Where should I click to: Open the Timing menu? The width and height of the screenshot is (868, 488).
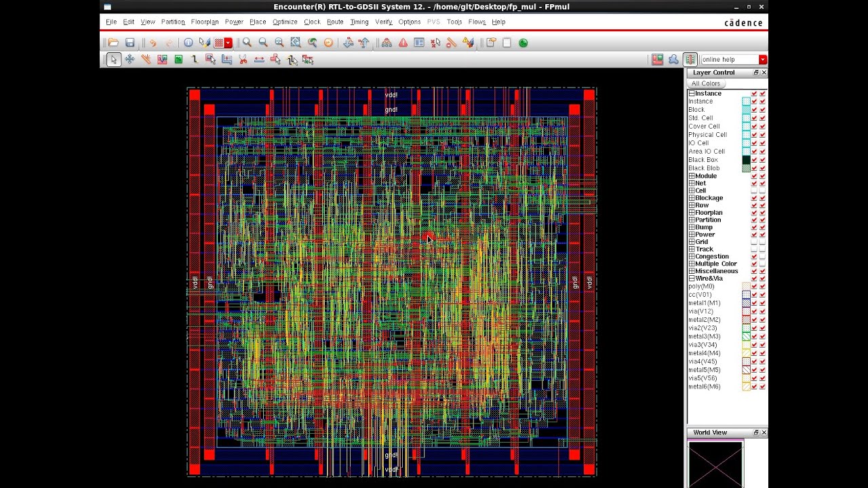pyautogui.click(x=359, y=22)
